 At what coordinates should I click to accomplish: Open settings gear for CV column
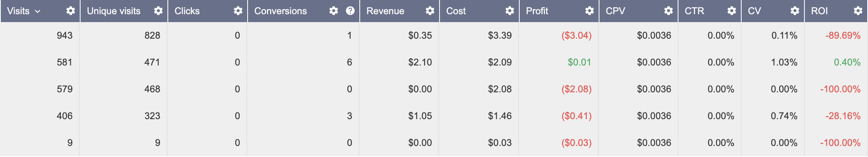(795, 11)
